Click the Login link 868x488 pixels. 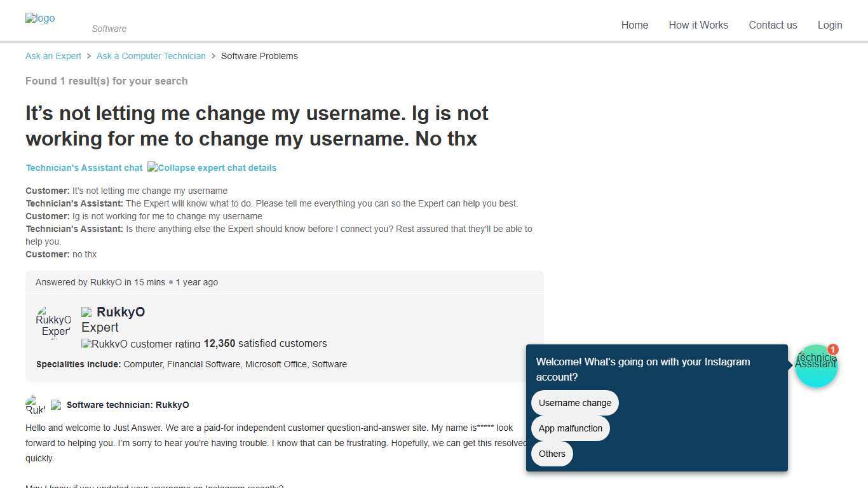point(830,25)
